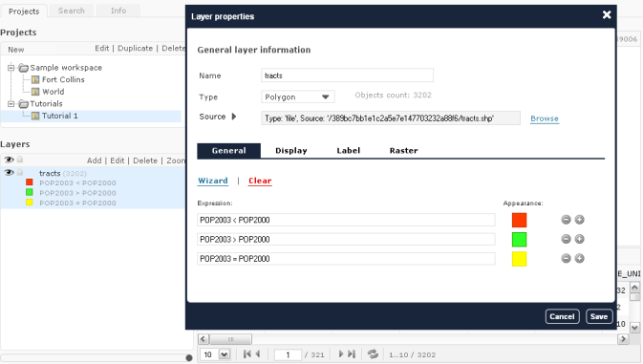
Task: Collapse the Tutorials tree node
Action: click(11, 104)
